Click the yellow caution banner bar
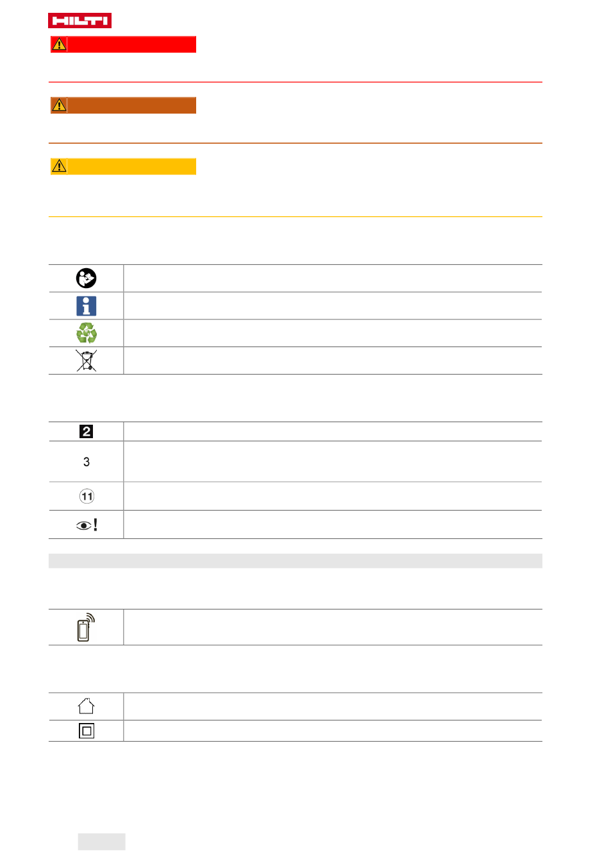Image resolution: width=609 pixels, height=868 pixels. [x=131, y=166]
